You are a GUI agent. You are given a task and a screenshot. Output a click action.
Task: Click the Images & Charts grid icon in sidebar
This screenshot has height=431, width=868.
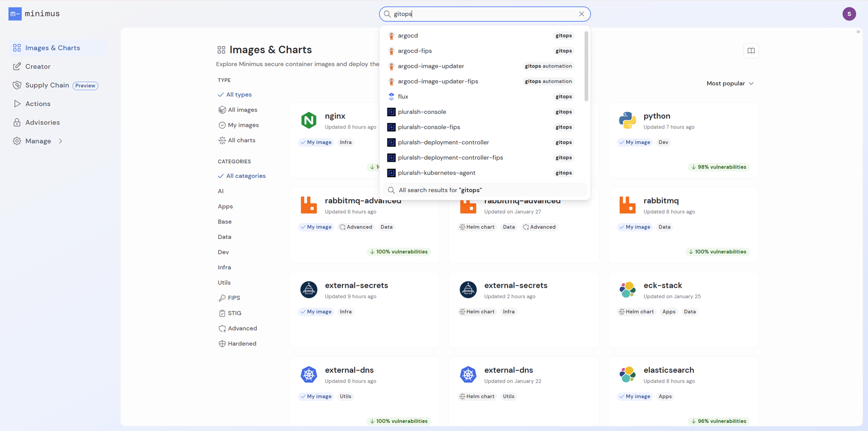(17, 48)
